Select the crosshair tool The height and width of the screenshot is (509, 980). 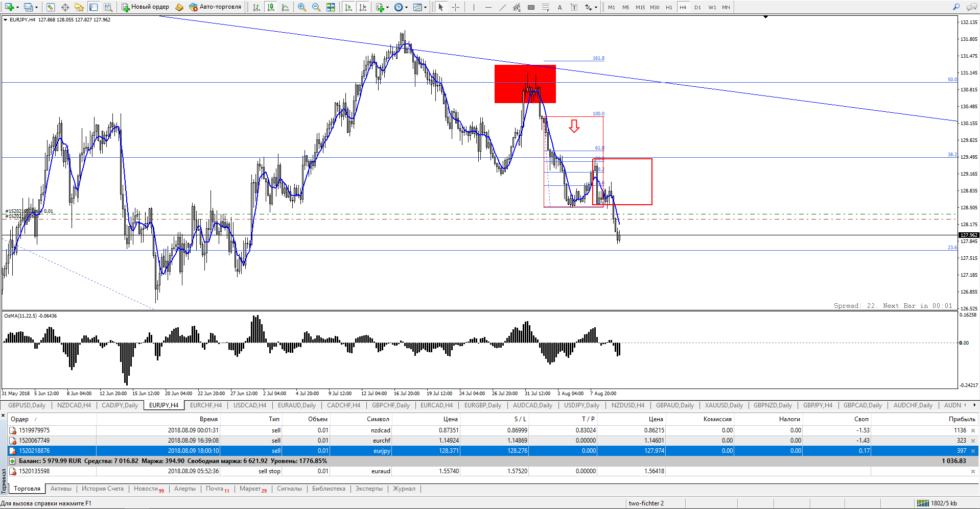click(455, 7)
